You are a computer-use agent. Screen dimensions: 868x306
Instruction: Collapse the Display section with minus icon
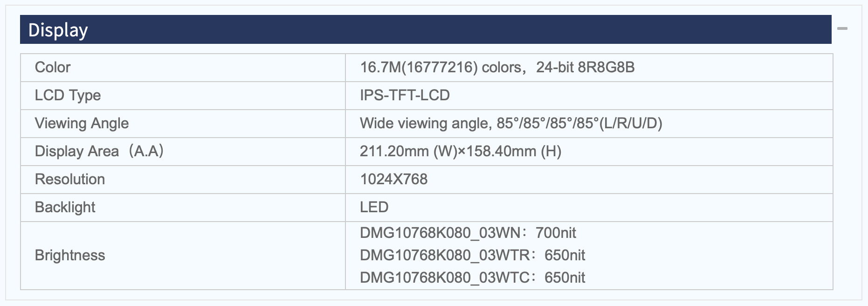click(x=842, y=29)
